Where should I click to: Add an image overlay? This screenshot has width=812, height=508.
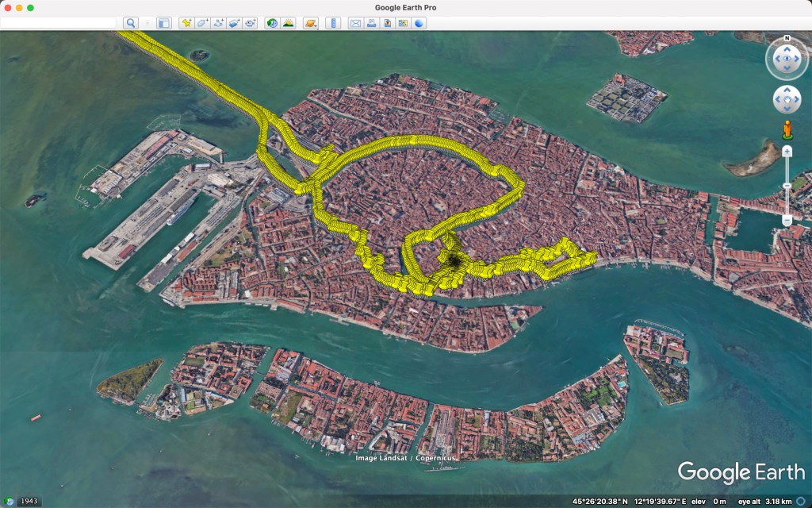click(x=234, y=23)
